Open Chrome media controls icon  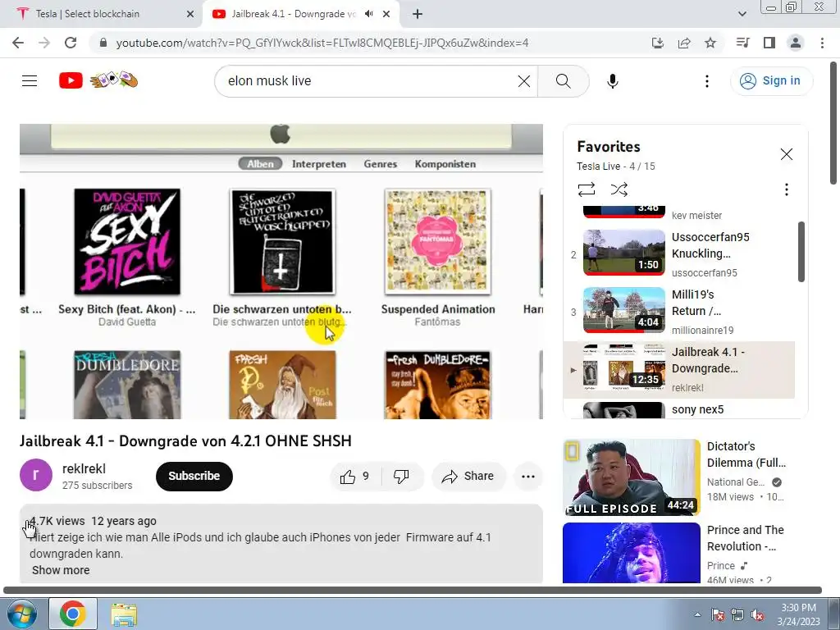click(742, 43)
